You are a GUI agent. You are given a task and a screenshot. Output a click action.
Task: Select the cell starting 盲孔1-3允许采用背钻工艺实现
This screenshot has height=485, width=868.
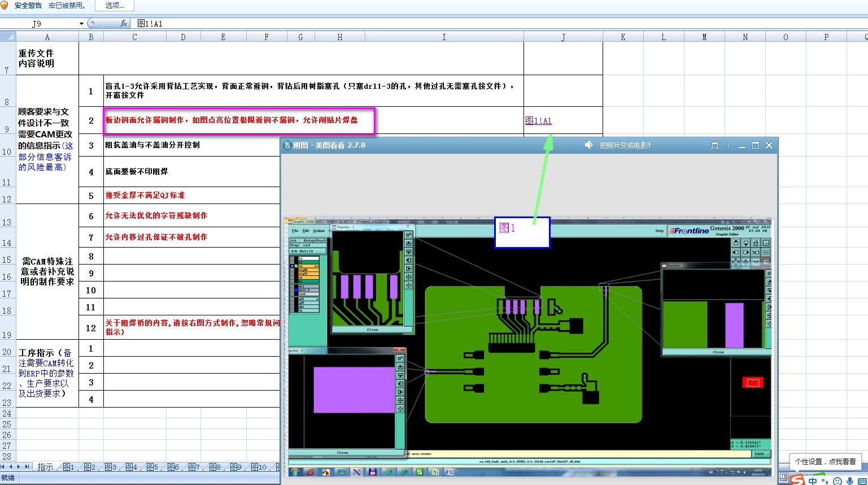click(x=313, y=90)
